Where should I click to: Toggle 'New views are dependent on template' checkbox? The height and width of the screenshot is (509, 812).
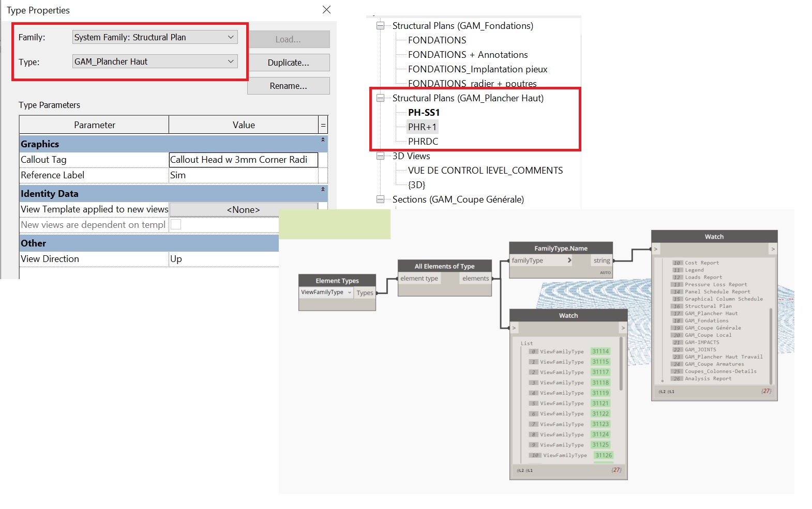pyautogui.click(x=176, y=225)
